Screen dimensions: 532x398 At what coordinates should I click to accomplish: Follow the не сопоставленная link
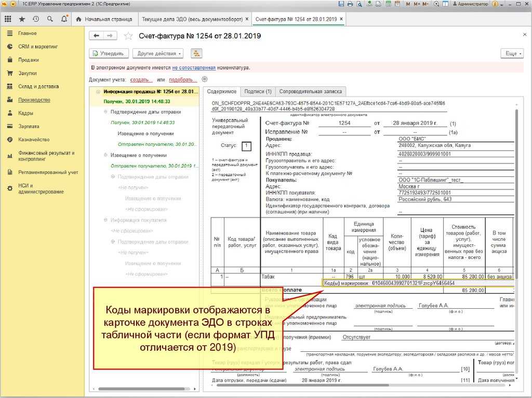pyautogui.click(x=194, y=68)
